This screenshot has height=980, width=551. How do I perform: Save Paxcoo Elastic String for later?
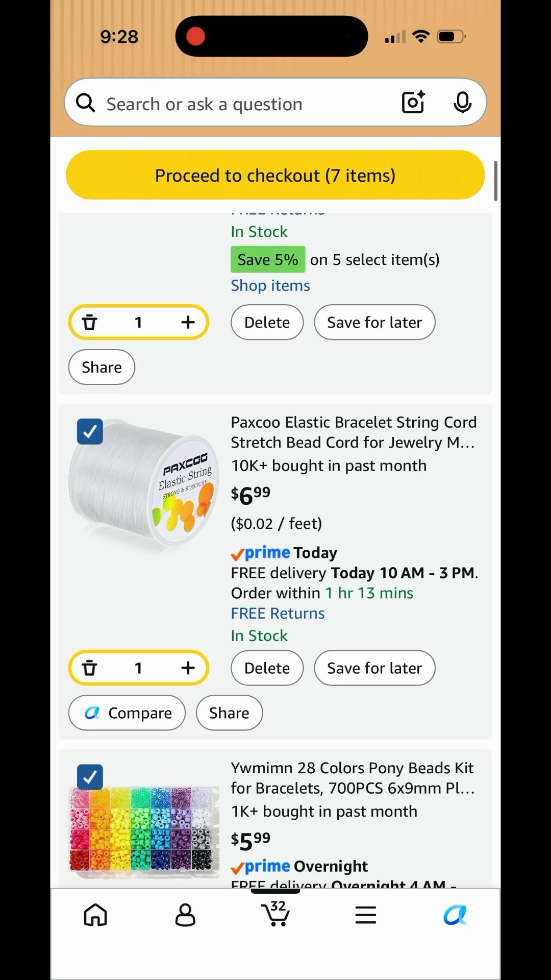click(374, 668)
